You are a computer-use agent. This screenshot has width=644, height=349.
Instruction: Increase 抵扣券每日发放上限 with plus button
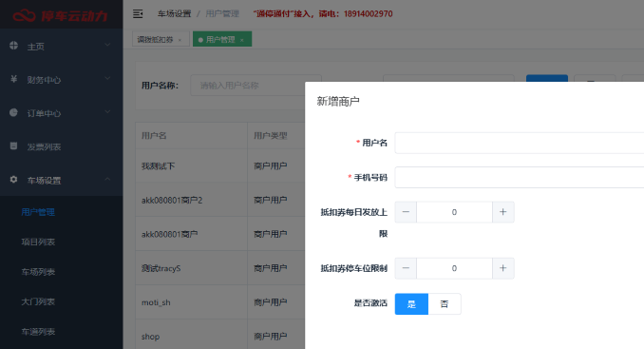pyautogui.click(x=503, y=212)
